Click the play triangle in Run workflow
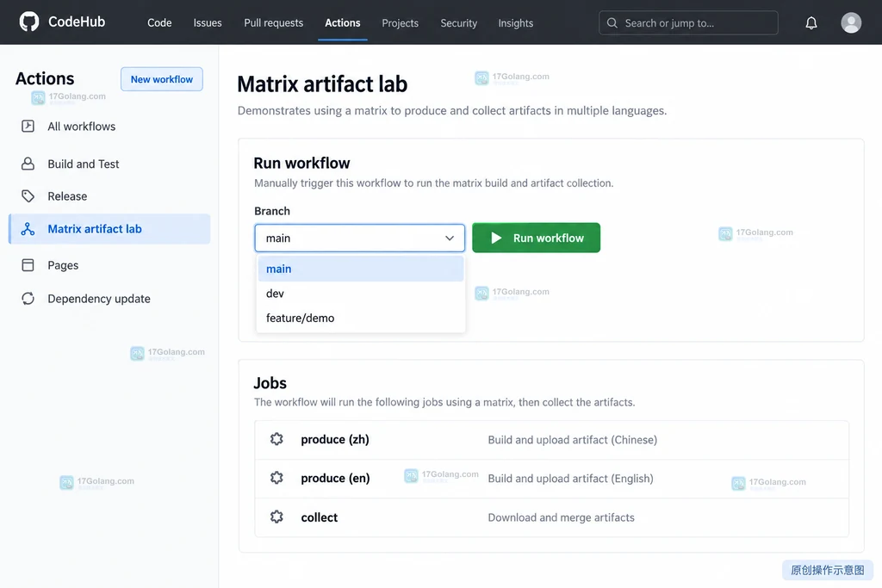Screen dimensions: 882x588 coord(496,238)
